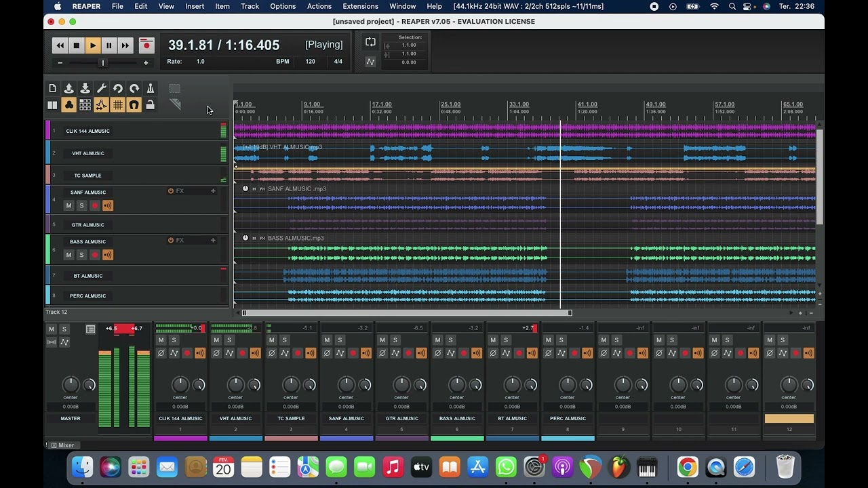The image size is (868, 488).
Task: Select the TC SAMPLE track name
Action: point(87,176)
